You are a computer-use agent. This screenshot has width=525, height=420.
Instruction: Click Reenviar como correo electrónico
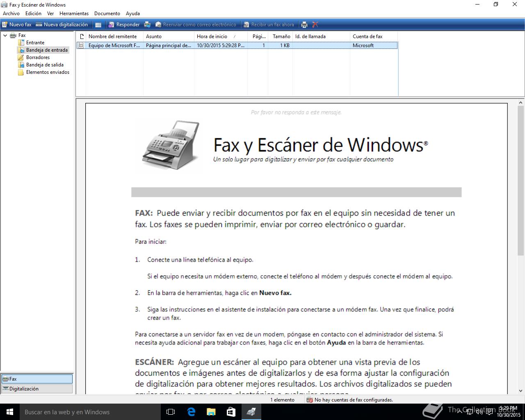point(196,25)
